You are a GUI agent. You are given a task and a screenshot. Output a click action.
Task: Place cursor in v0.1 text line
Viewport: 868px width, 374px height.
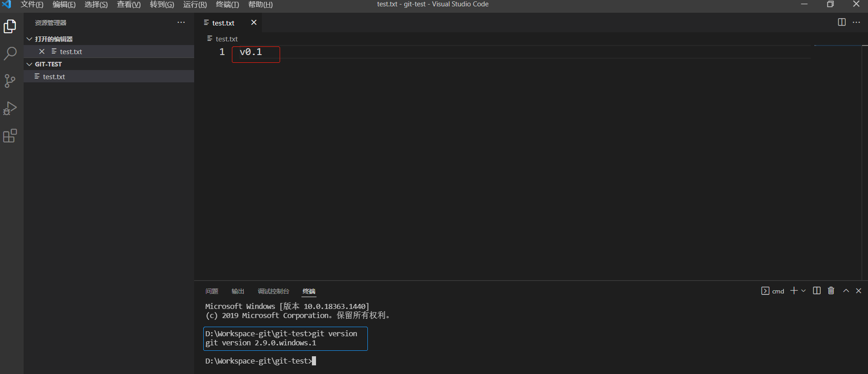[x=251, y=52]
